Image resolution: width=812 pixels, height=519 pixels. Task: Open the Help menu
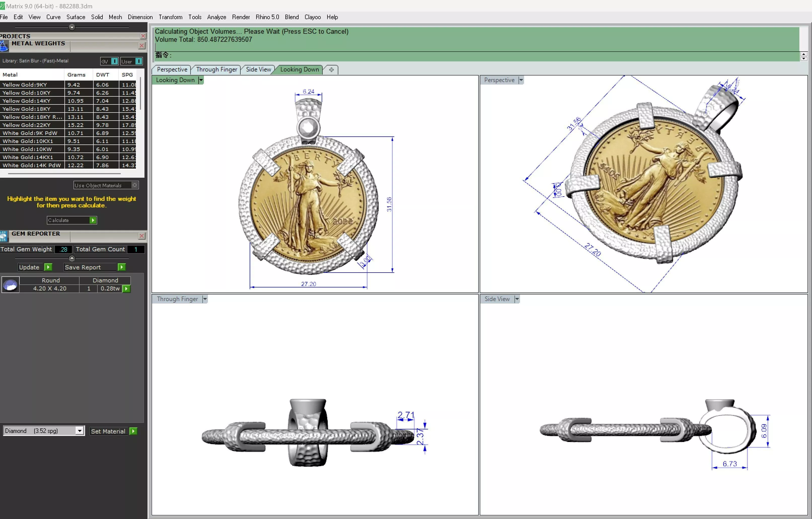tap(332, 17)
